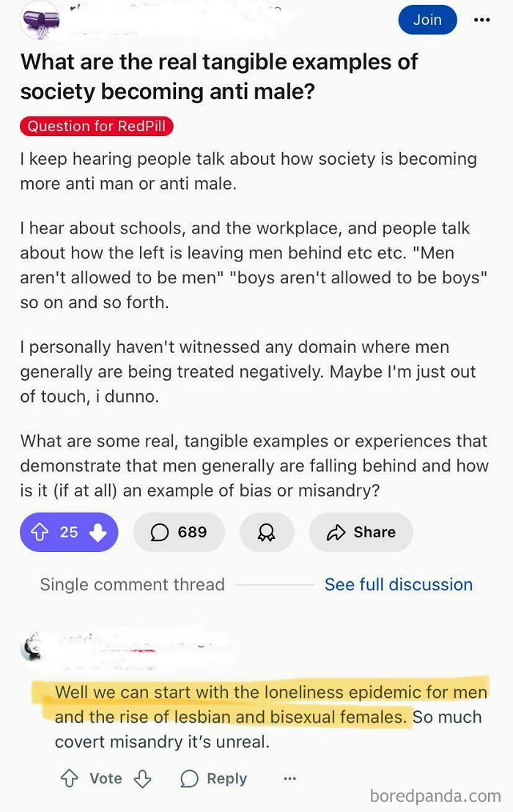The height and width of the screenshot is (812, 513).
Task: Select the 'Question for RedPill' flair tag
Action: pyautogui.click(x=95, y=126)
